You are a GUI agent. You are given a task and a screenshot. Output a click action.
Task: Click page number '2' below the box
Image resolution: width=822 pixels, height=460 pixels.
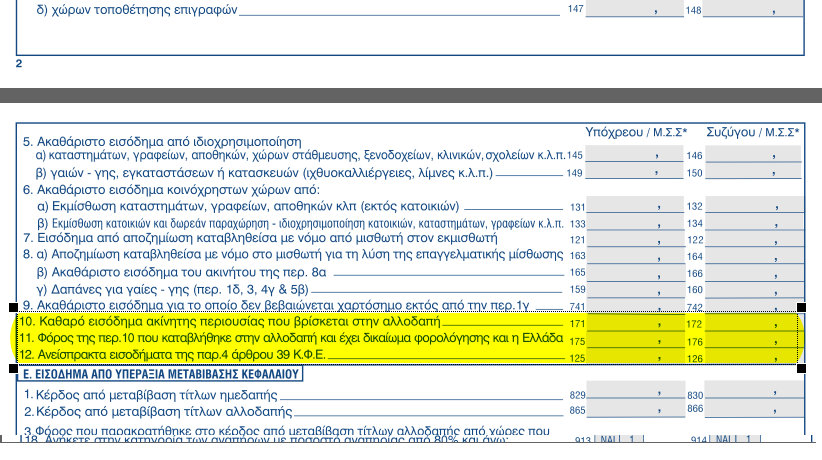[19, 63]
